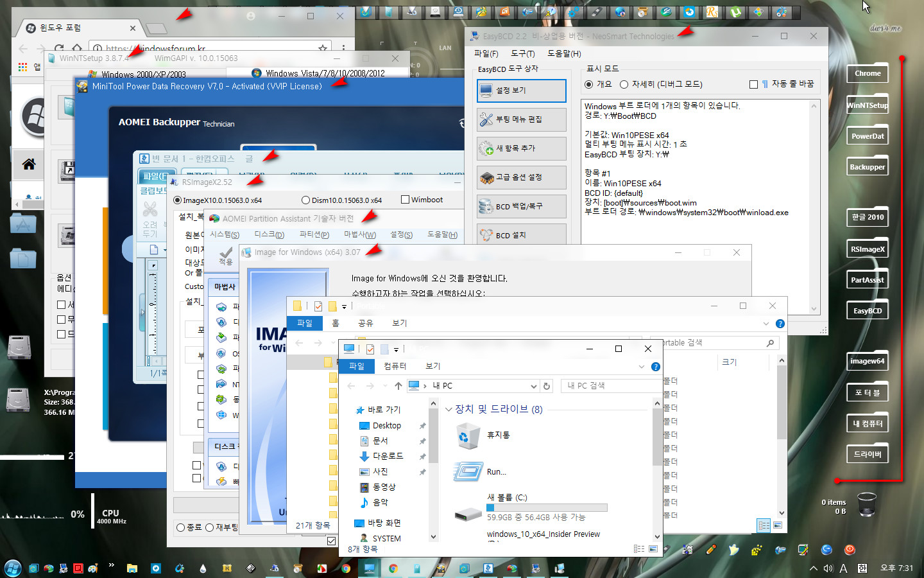924x578 pixels.
Task: Open 부팅 메뉴 편집 in EasyBCD toolbox
Action: (521, 119)
